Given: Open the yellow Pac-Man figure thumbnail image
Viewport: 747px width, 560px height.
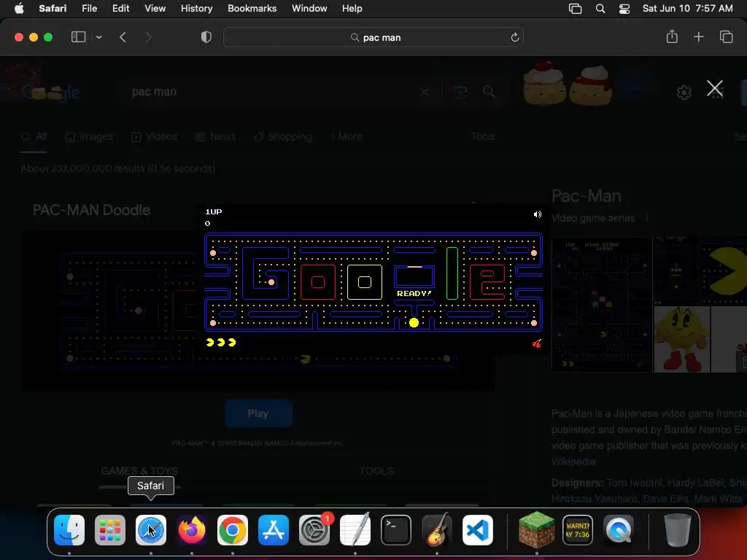Looking at the screenshot, I should (682, 339).
